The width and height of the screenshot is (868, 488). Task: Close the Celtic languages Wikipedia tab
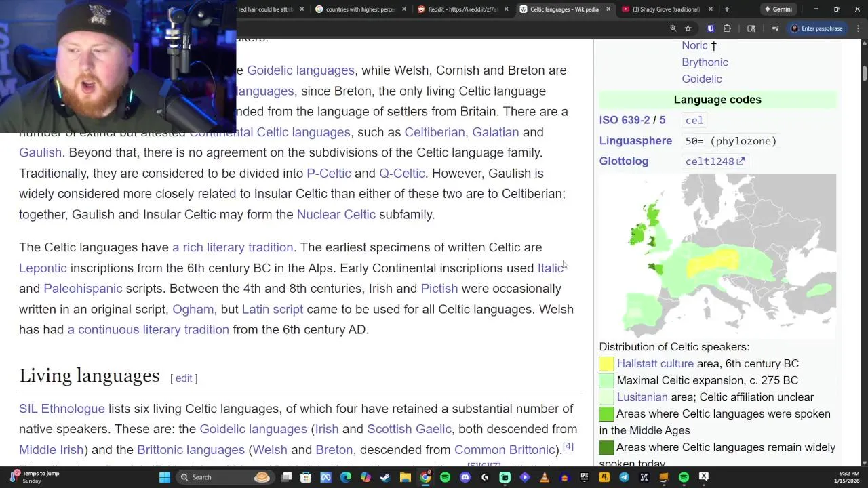point(608,9)
